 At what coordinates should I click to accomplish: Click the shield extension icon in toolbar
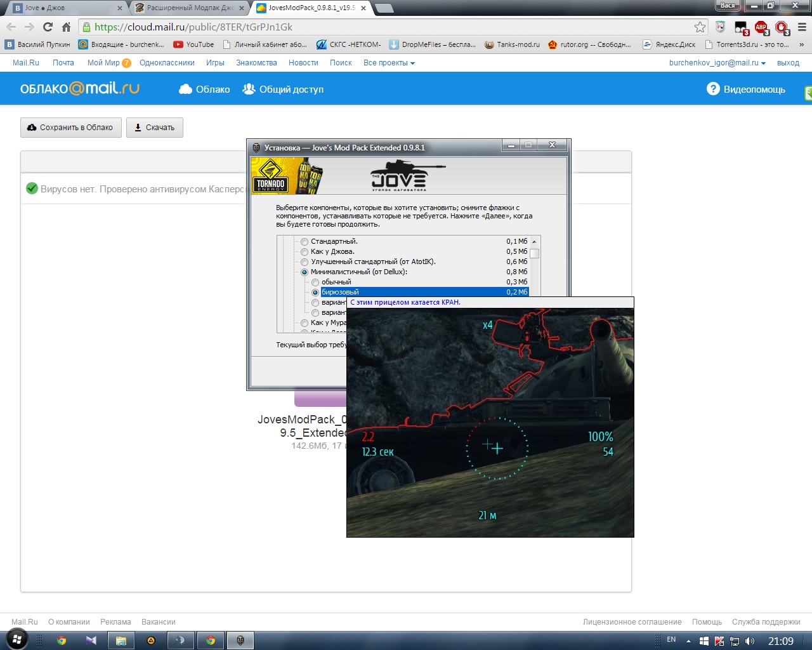point(720,27)
